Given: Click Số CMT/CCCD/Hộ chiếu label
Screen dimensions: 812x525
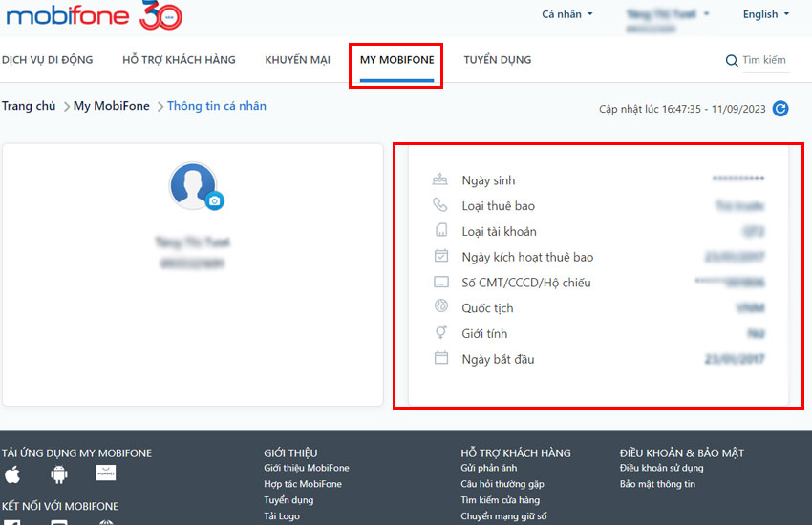Looking at the screenshot, I should click(526, 283).
